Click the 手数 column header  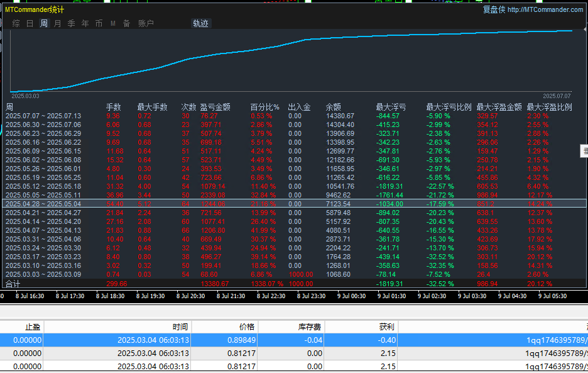pyautogui.click(x=113, y=107)
